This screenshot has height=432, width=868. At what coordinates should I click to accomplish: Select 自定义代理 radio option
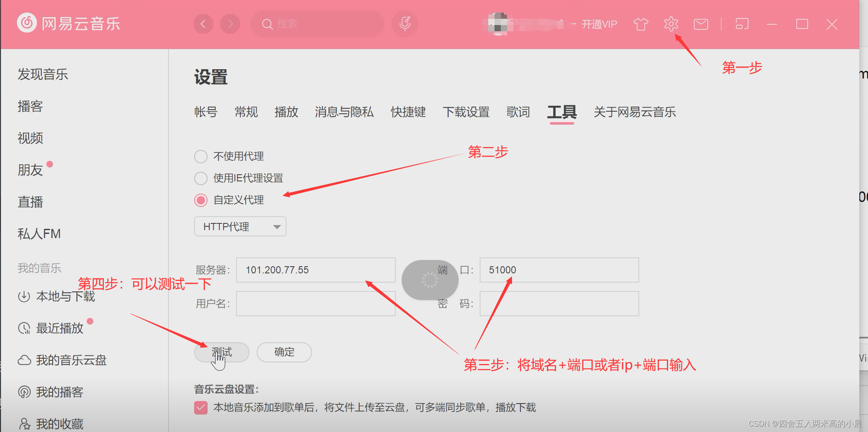[x=201, y=200]
